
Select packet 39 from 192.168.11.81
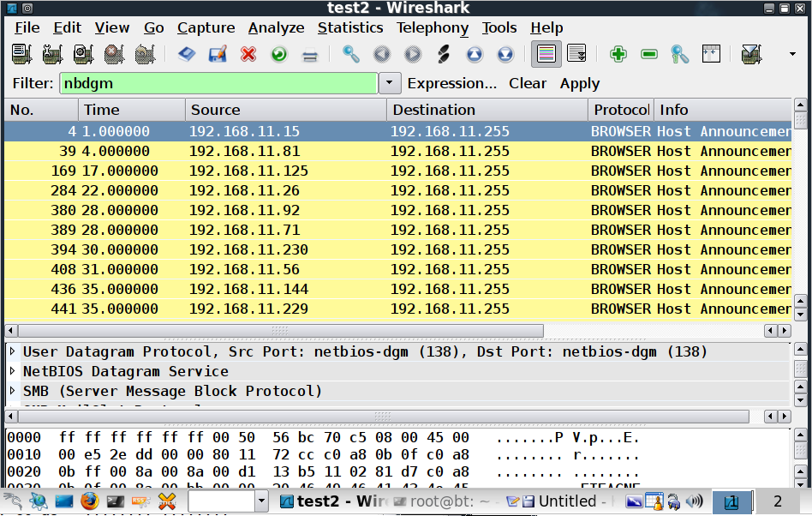(397, 151)
